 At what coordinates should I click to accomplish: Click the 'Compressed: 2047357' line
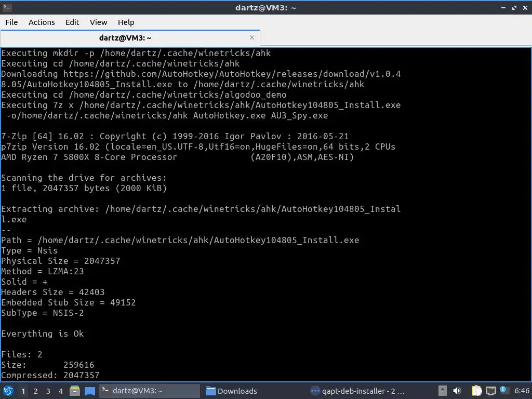50,375
